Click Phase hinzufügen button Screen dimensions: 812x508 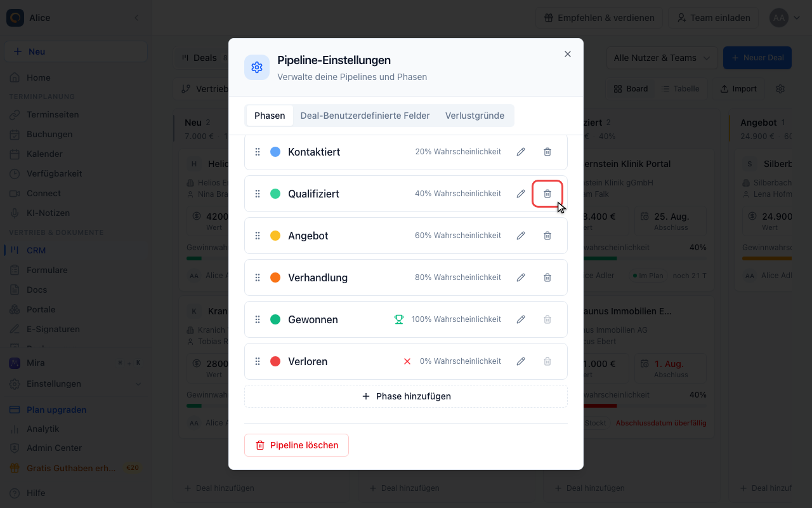tap(406, 396)
